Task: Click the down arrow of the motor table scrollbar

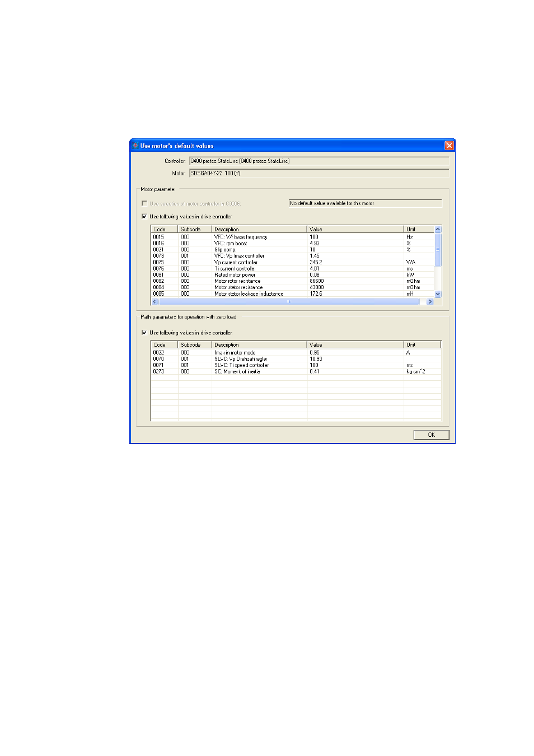Action: tap(438, 294)
